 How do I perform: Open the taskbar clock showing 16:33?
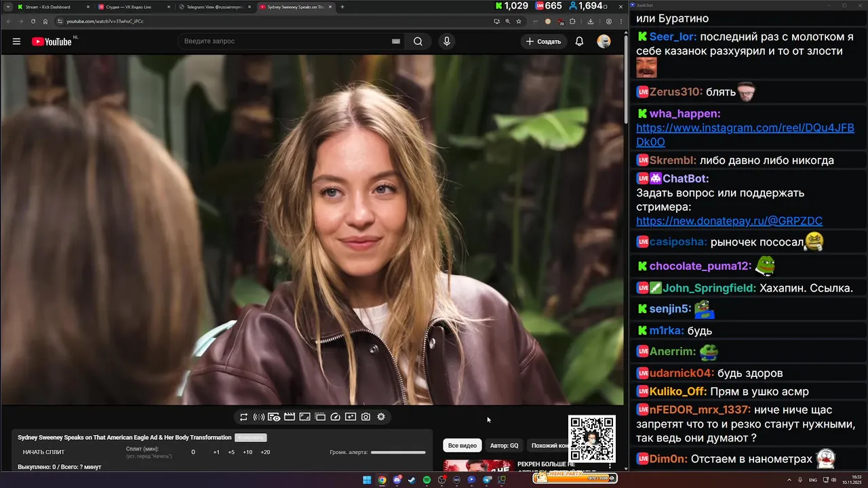pos(852,480)
